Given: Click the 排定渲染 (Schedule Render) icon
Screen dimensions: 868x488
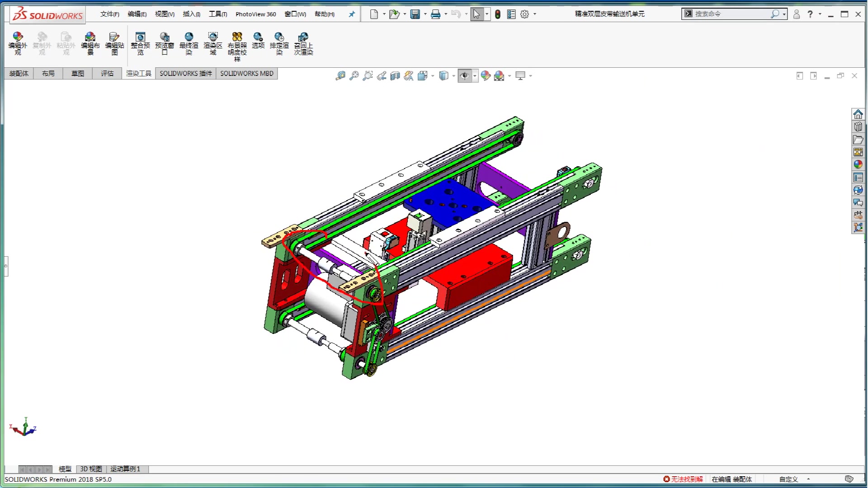Looking at the screenshot, I should (279, 43).
